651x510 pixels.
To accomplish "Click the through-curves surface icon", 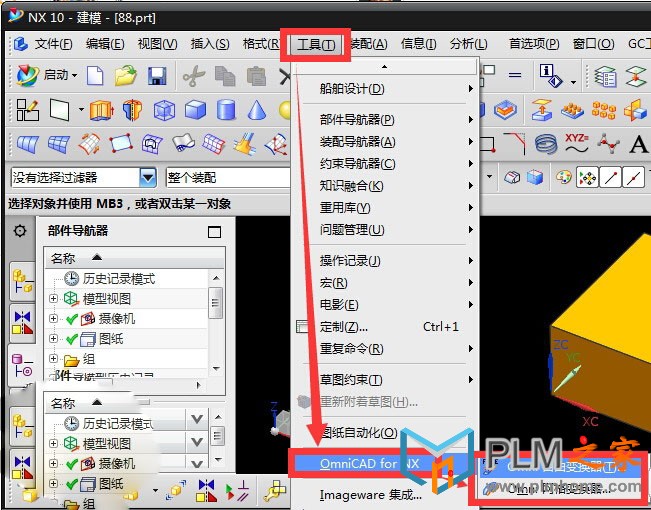I will (27, 145).
